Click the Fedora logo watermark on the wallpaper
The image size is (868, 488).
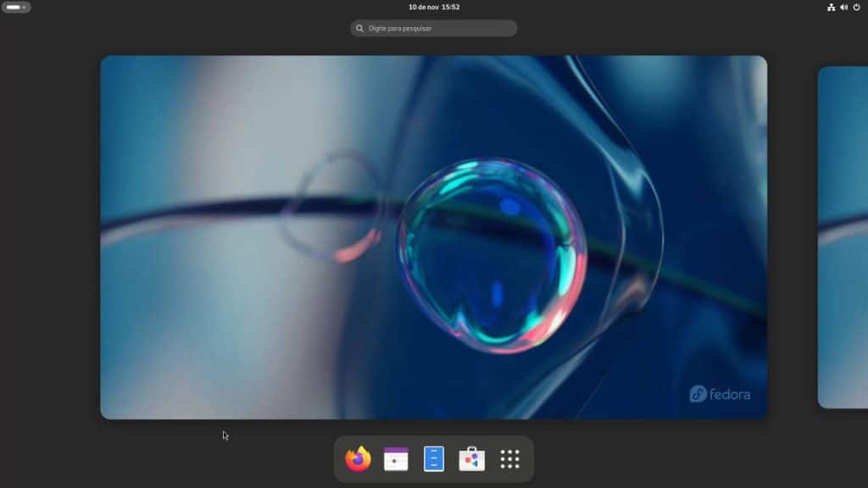[x=719, y=393]
